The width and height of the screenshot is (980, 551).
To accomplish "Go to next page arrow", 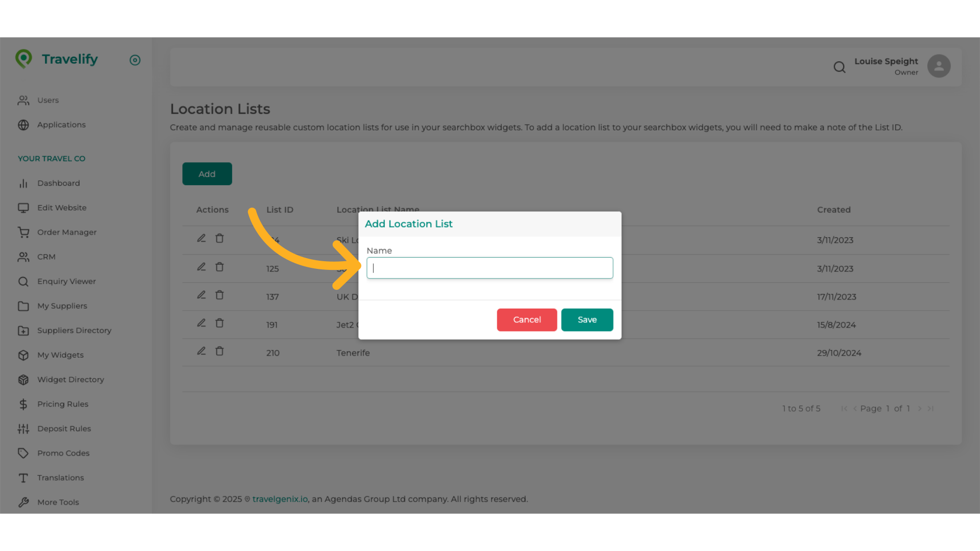I will tap(919, 409).
